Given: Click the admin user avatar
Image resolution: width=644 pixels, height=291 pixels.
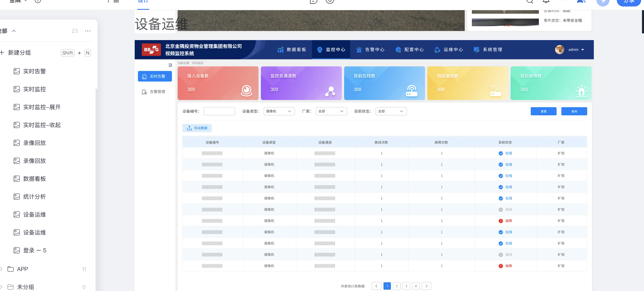Looking at the screenshot, I should click(559, 50).
